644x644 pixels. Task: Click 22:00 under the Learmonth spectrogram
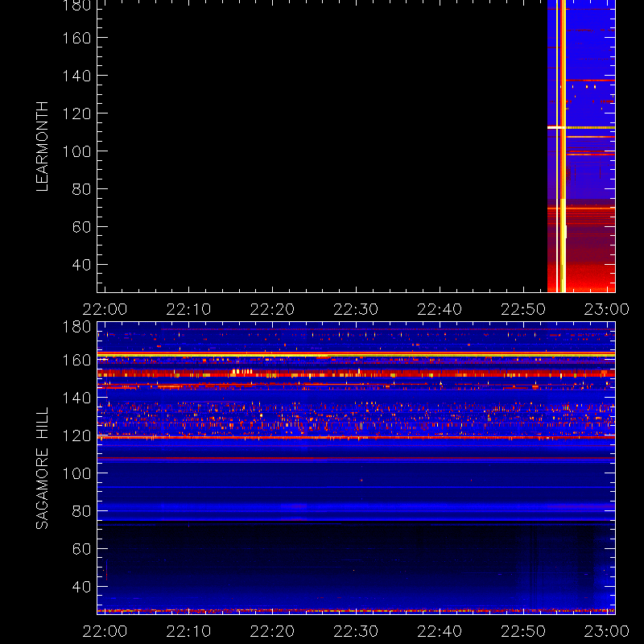[x=105, y=309]
